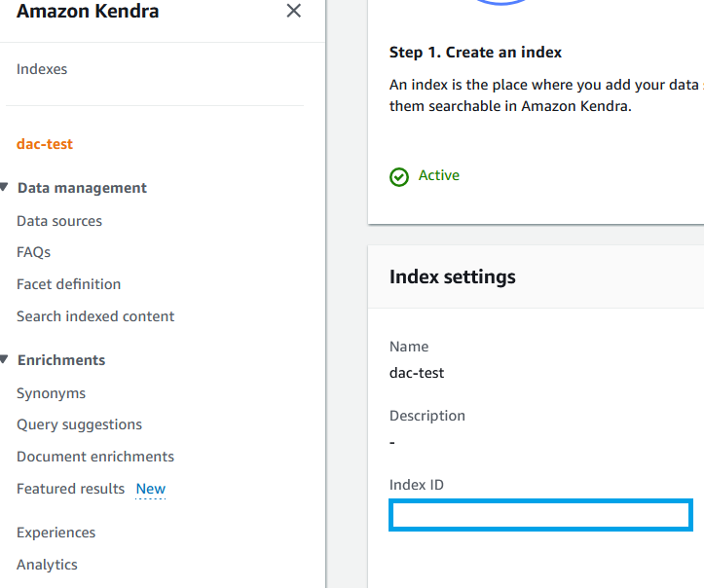Go to FAQs page
This screenshot has height=588, width=704.
click(x=34, y=252)
